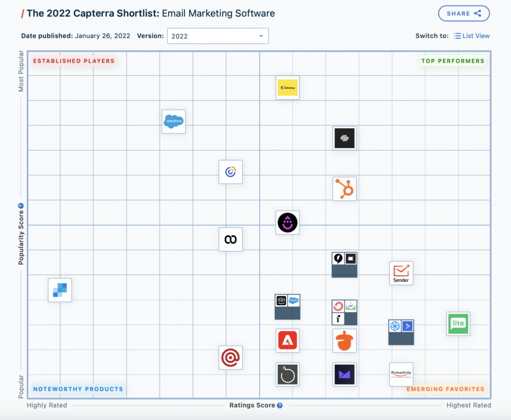Click the gray circular-arrow logo tile
Image resolution: width=511 pixels, height=420 pixels.
point(287,375)
